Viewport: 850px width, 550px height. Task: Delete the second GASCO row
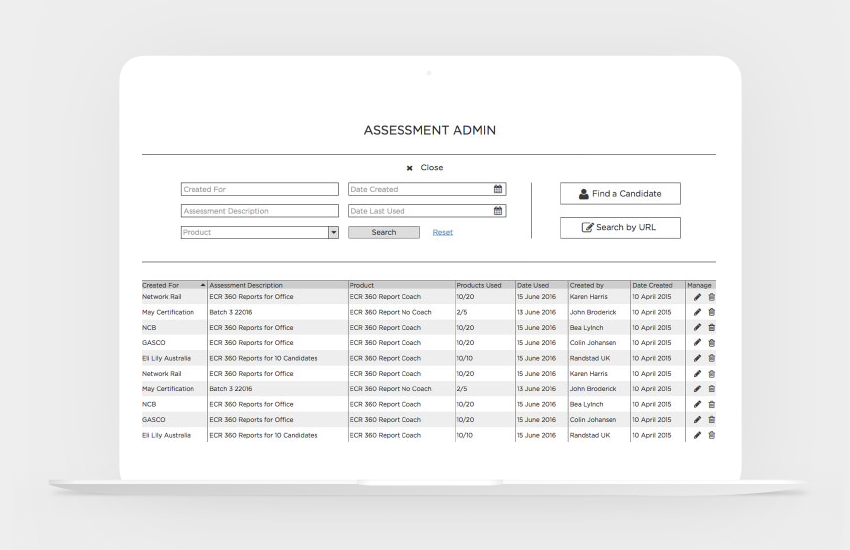pyautogui.click(x=712, y=419)
